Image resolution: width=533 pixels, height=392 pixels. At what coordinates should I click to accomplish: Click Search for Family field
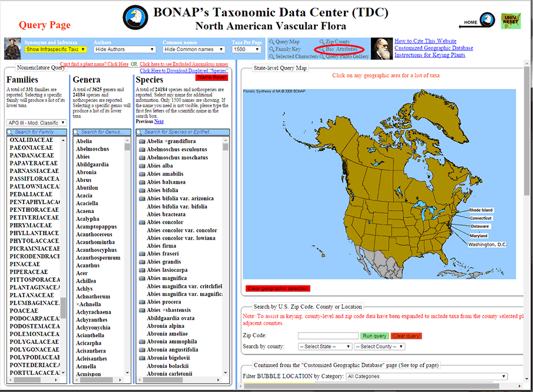(x=37, y=132)
